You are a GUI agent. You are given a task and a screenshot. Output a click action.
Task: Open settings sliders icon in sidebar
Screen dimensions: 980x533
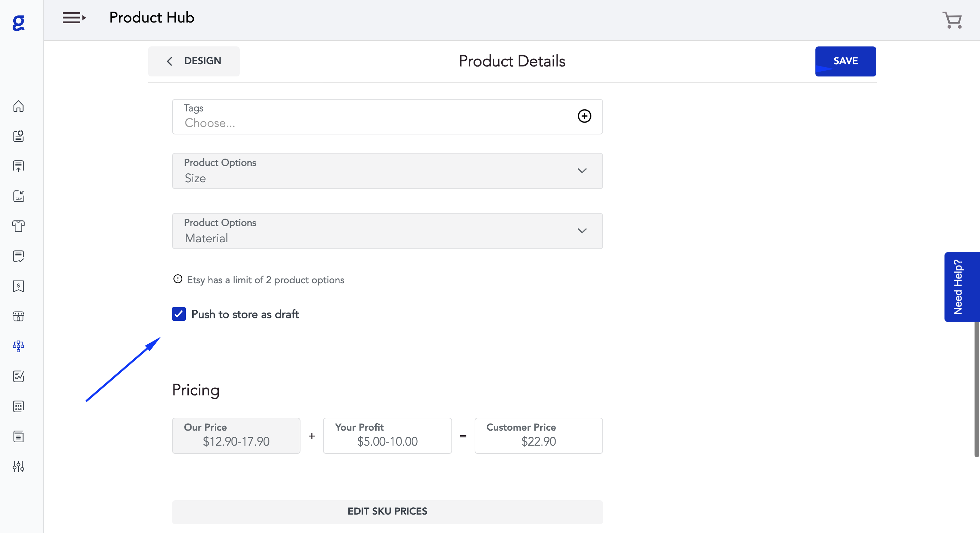[x=18, y=466]
